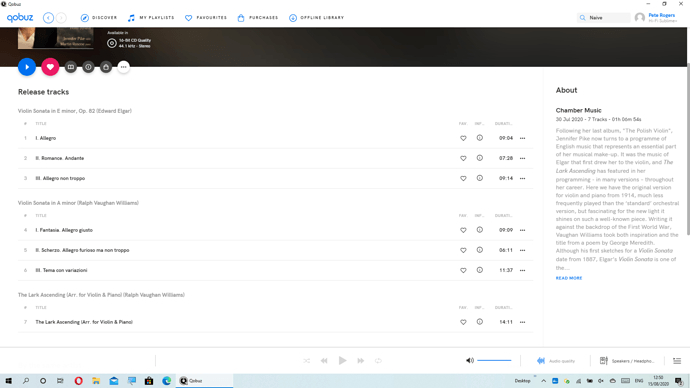The height and width of the screenshot is (388, 690).
Task: Skip to previous track
Action: click(324, 361)
